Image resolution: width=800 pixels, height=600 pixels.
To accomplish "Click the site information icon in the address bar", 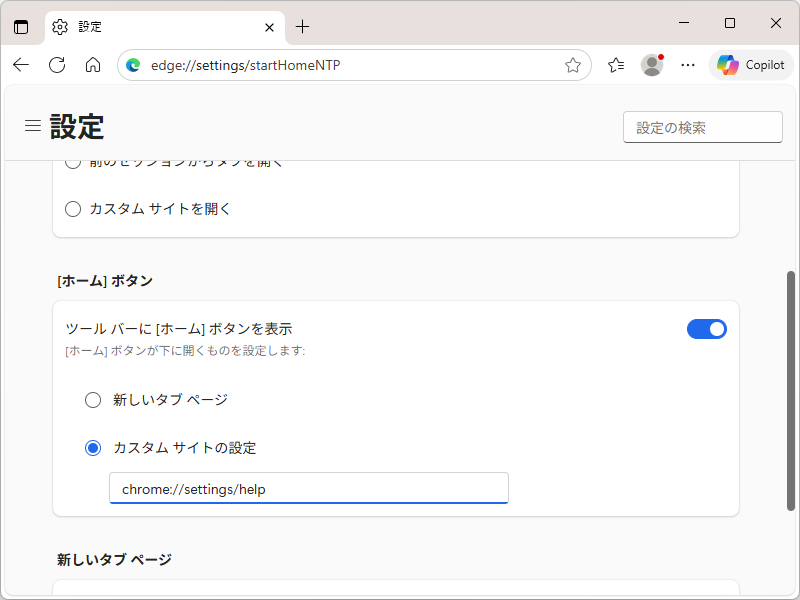I will (133, 64).
